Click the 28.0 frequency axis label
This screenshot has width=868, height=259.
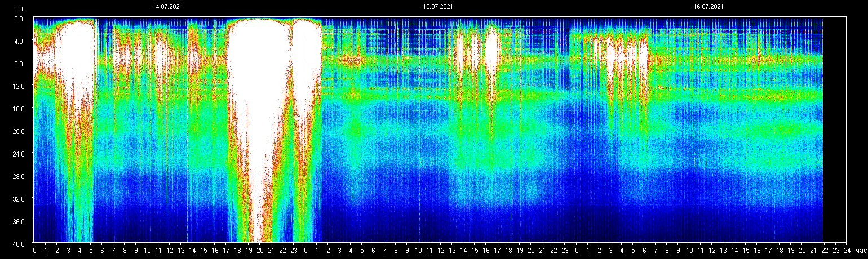(17, 176)
